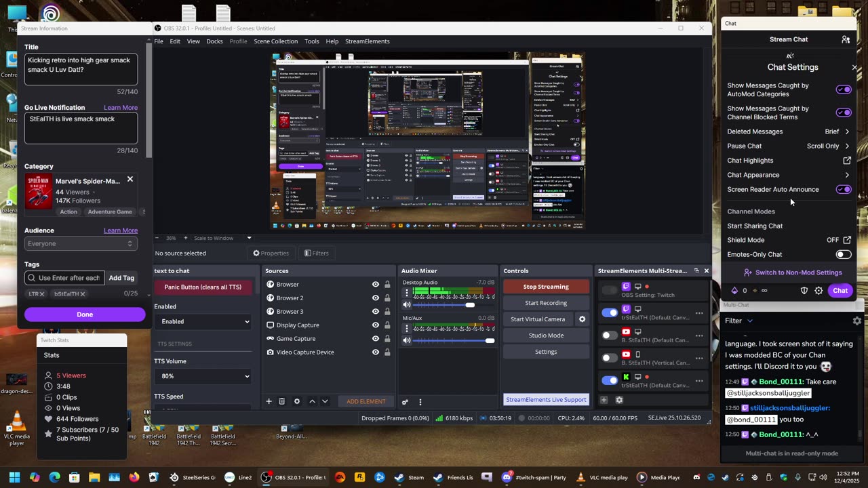Move the source down with the arrow icon
This screenshot has width=868, height=488.
point(325,401)
